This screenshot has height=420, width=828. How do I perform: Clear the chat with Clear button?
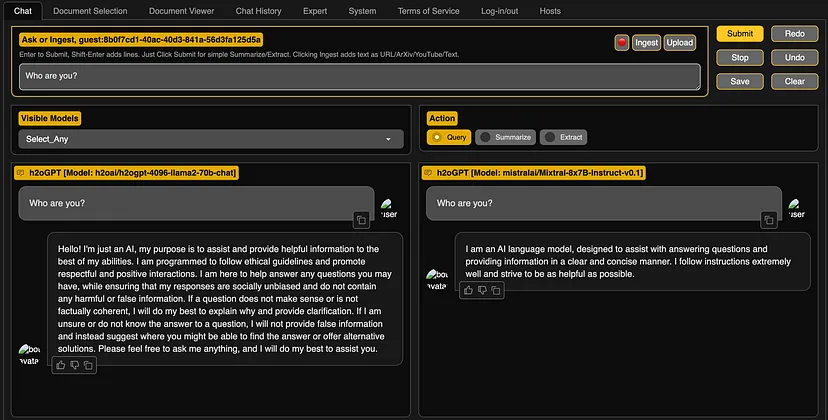(795, 81)
